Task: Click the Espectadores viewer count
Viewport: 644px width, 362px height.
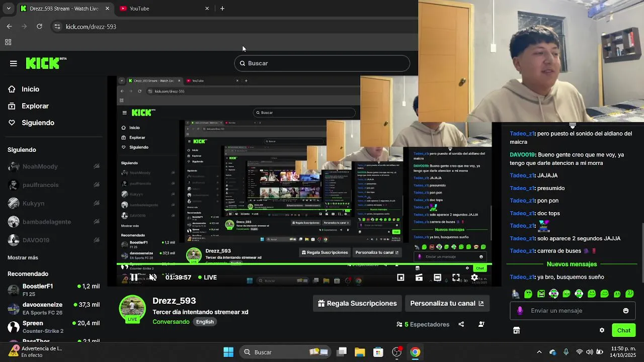Action: [423, 324]
